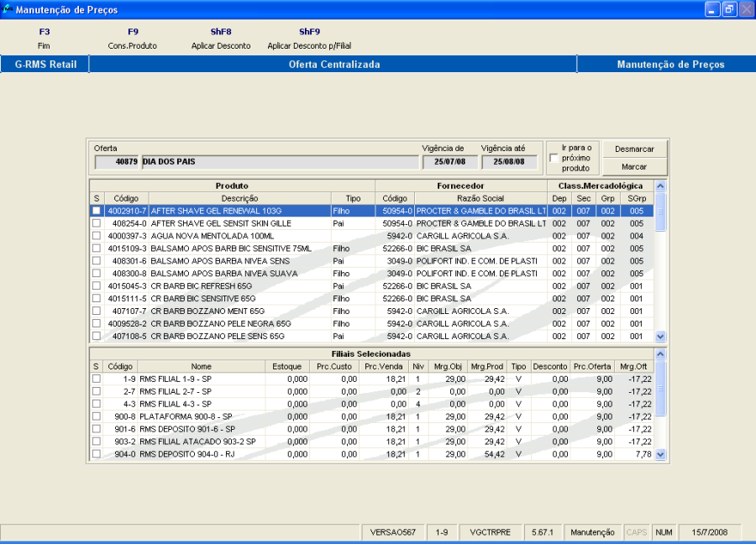Screen dimensions: 756x544
Task: Select the checkbox for RMS FILIAL 1-9 - SP
Action: [96, 379]
